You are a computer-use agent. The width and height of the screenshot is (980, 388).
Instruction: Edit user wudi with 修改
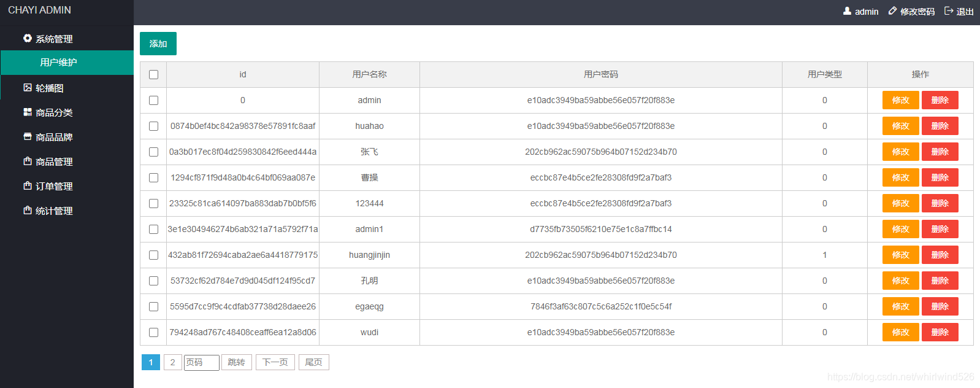(x=901, y=332)
